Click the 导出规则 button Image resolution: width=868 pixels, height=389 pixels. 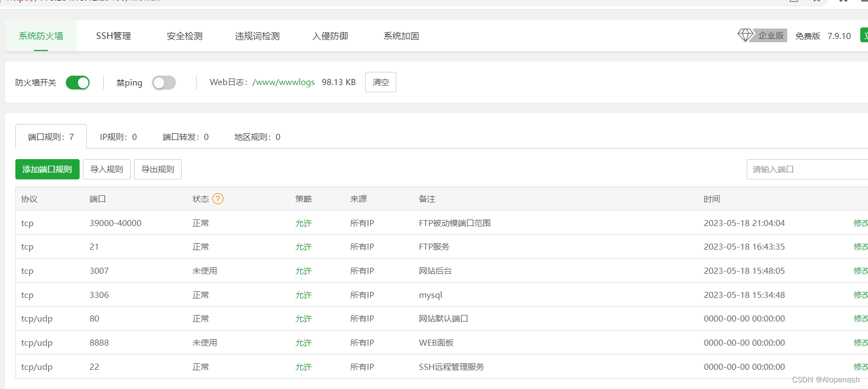[158, 169]
